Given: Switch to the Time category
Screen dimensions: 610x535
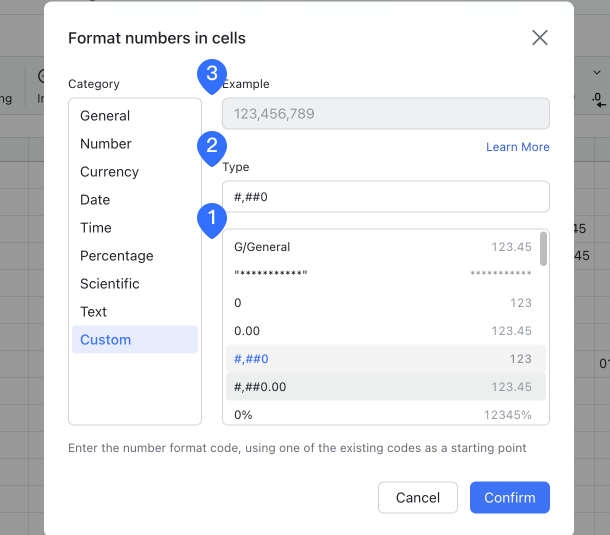Looking at the screenshot, I should coord(96,228).
